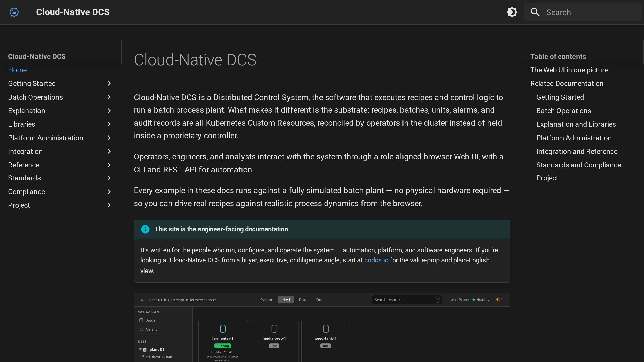This screenshot has height=362, width=644.
Task: Jump to Project in table of contents
Action: 547,178
